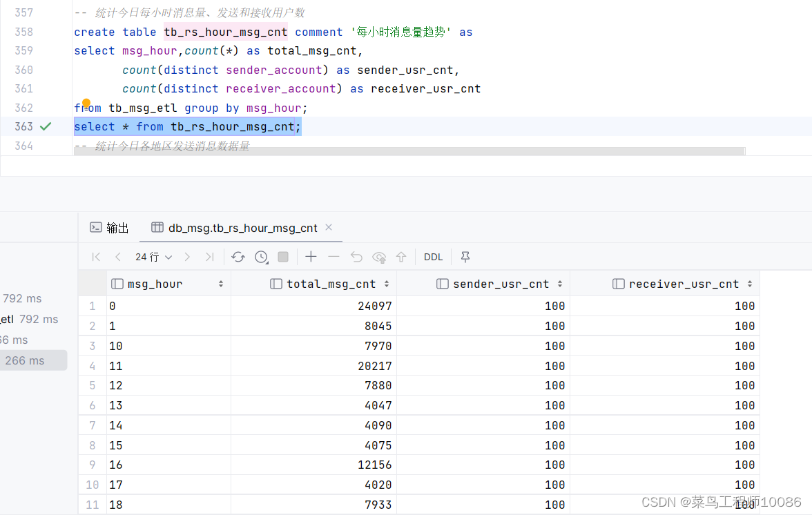Reload the table data
Viewport: 812px width, 515px height.
tap(238, 257)
